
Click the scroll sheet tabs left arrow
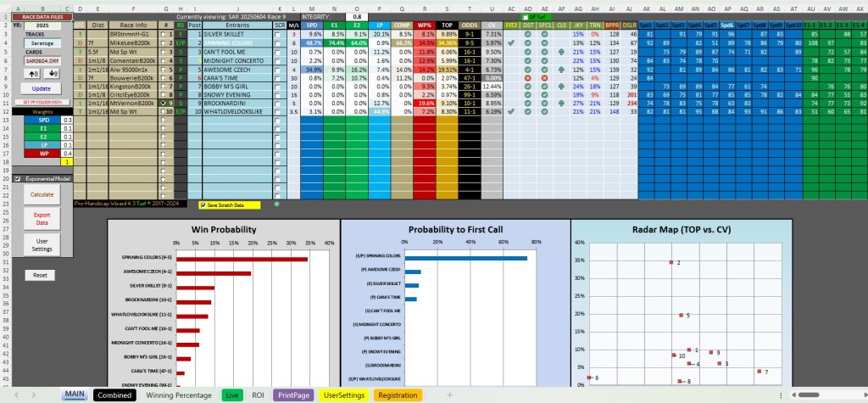click(x=17, y=395)
